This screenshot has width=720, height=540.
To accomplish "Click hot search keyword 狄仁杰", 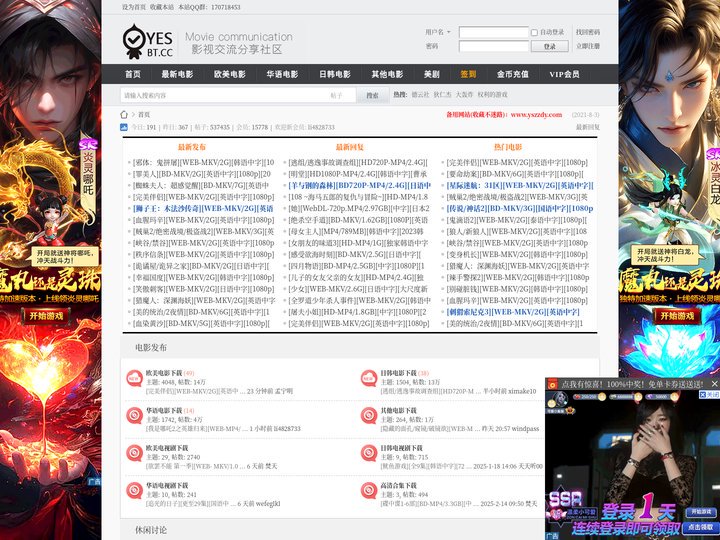I will pos(442,95).
